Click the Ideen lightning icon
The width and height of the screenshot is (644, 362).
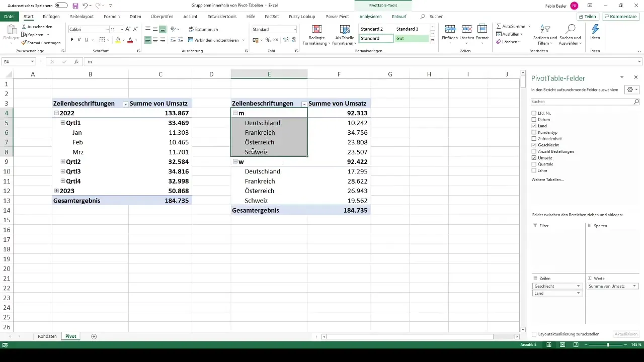tap(595, 29)
